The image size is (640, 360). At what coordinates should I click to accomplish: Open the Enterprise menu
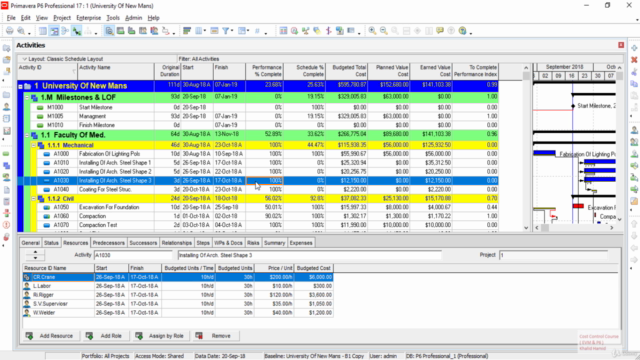pyautogui.click(x=89, y=18)
